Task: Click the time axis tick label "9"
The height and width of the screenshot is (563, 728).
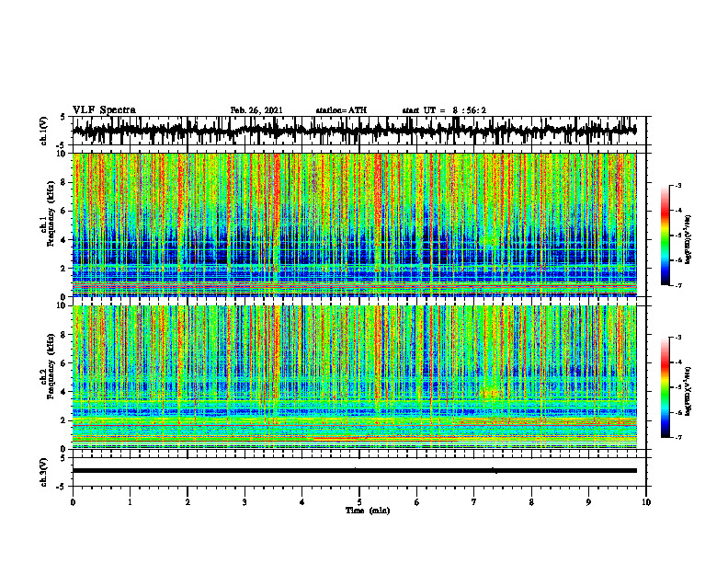Action: (588, 502)
